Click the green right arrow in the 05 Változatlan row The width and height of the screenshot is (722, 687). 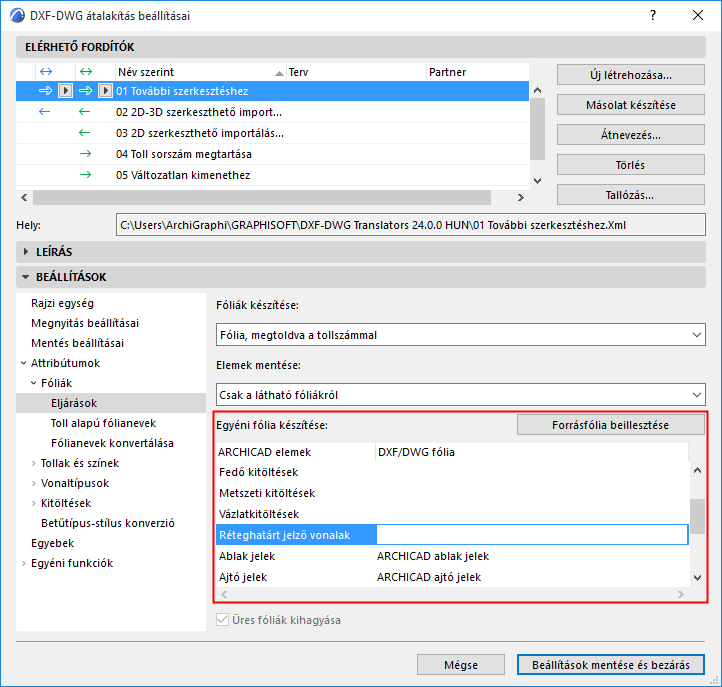coord(85,175)
